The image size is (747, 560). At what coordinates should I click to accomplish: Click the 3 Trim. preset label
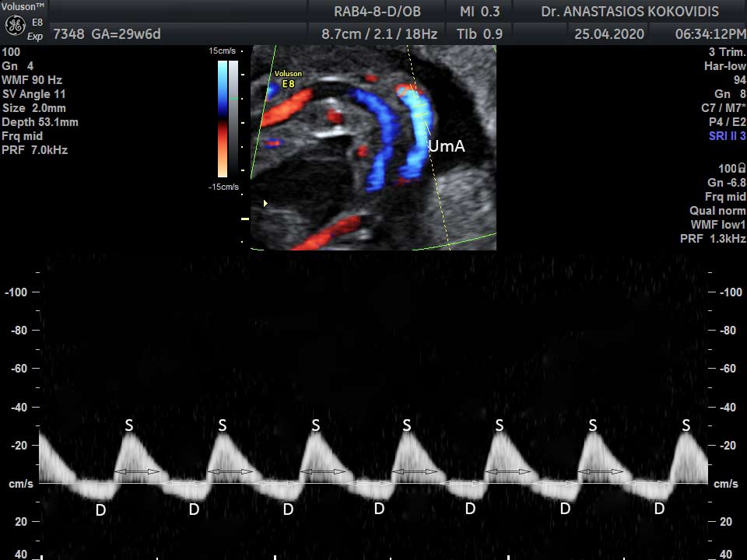[727, 52]
